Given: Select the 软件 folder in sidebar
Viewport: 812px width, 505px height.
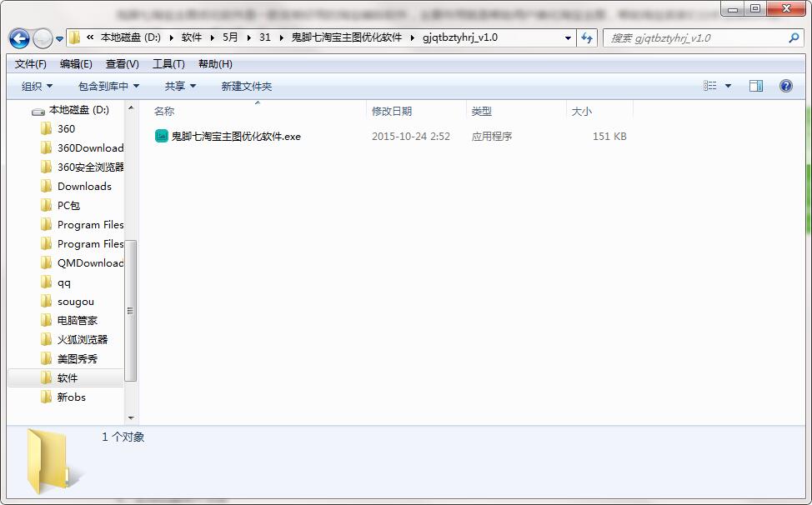Looking at the screenshot, I should (68, 378).
